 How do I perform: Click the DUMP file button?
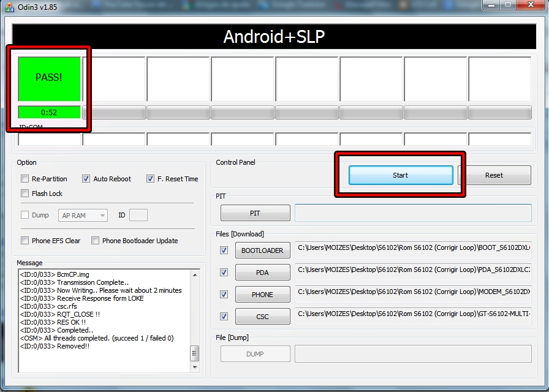tap(256, 354)
